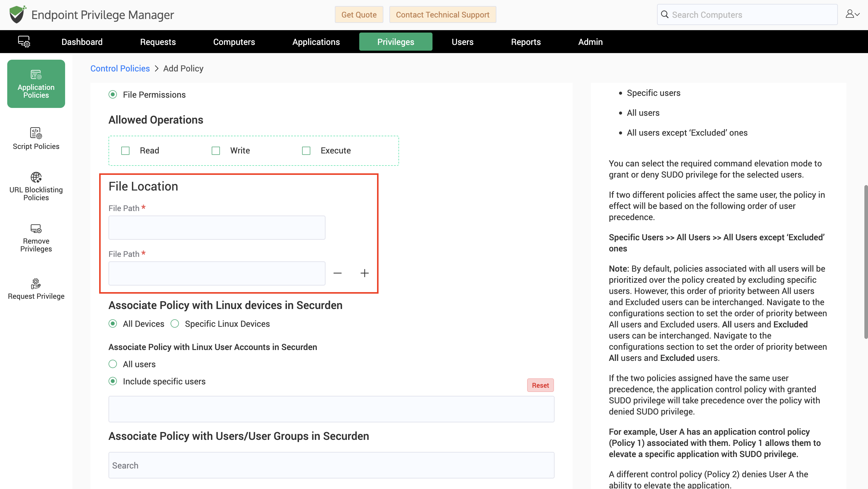Viewport: 868px width, 489px height.
Task: Open URL Blocklisting Policies in sidebar
Action: point(36,186)
